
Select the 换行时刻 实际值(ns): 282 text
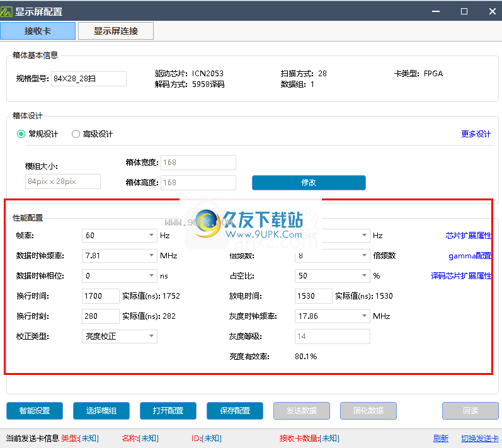pyautogui.click(x=149, y=316)
